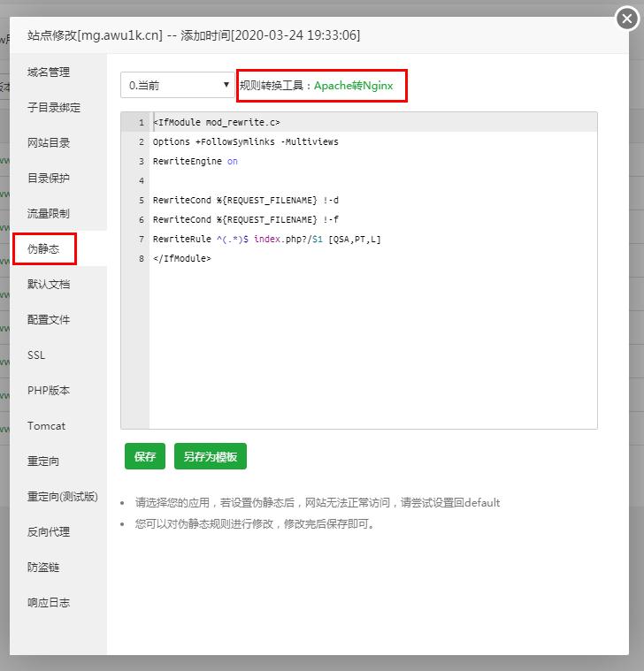Open 重定向(测试版) tab

tap(63, 497)
